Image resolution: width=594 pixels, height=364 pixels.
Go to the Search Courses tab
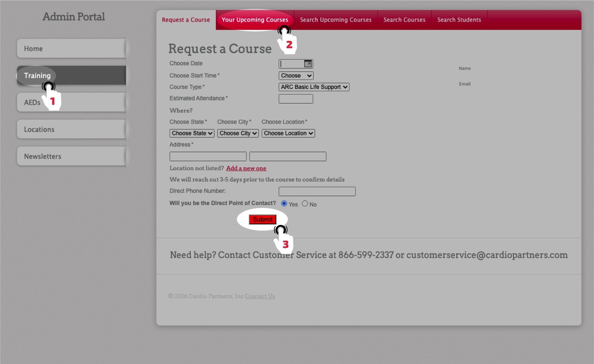tap(404, 20)
